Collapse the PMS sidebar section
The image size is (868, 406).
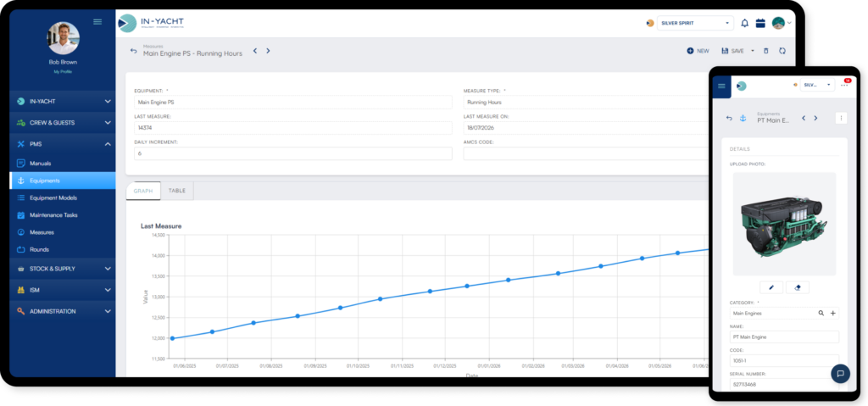click(63, 144)
